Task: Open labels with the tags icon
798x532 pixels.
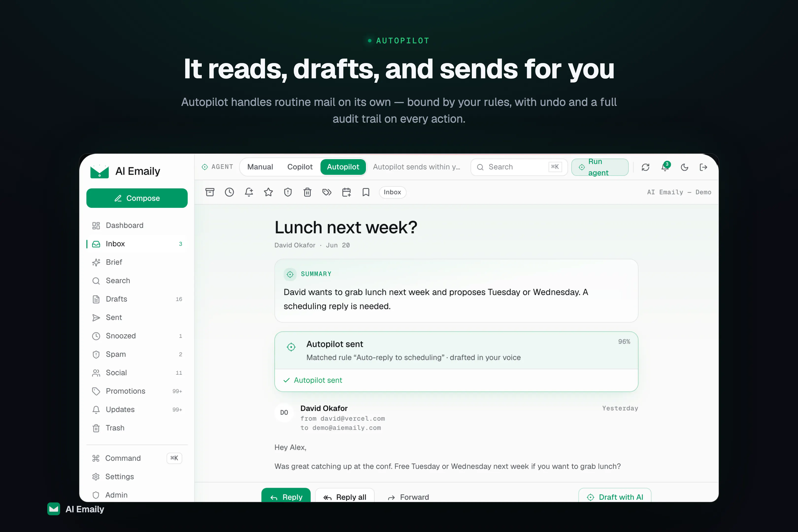Action: point(327,192)
